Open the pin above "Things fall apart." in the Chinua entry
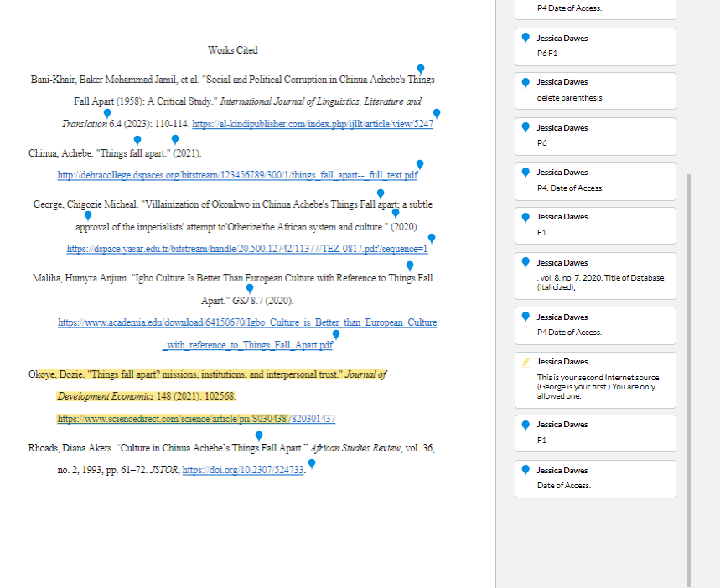 (x=137, y=141)
